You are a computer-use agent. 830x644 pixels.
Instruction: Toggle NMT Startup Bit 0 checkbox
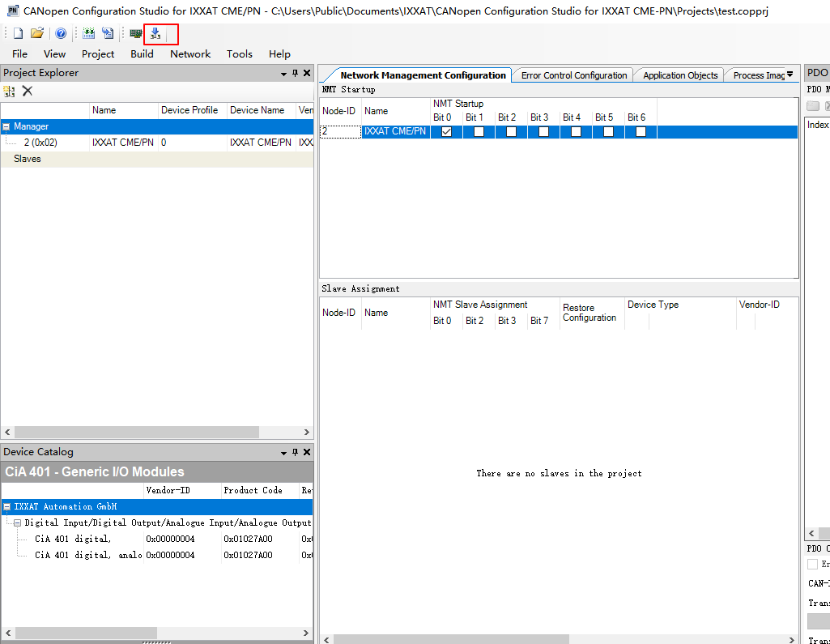point(447,132)
